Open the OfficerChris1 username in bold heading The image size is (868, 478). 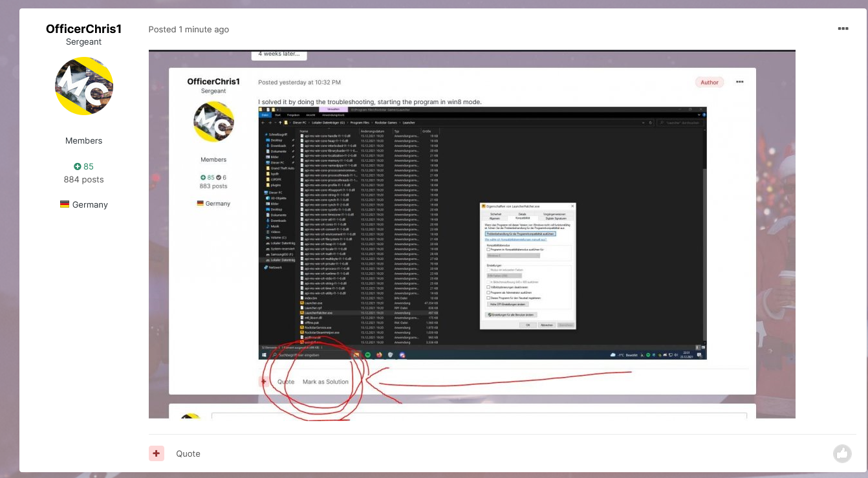[x=83, y=29]
